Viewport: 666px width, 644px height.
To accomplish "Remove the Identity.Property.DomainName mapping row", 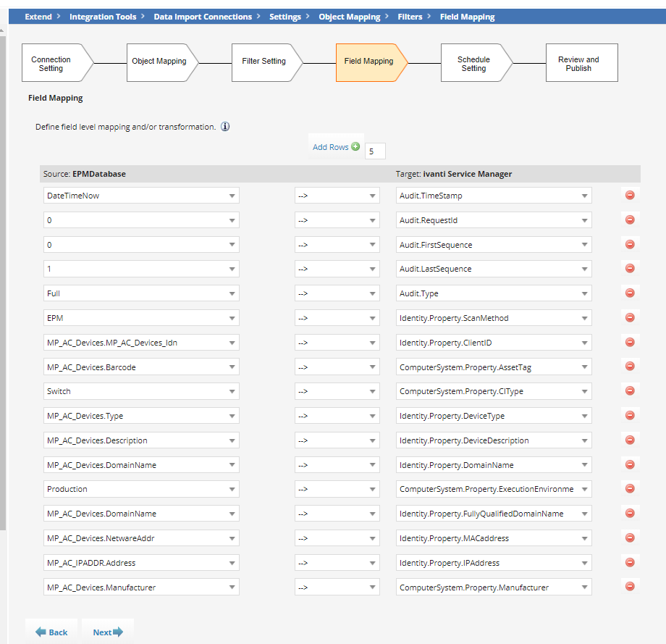I will (x=629, y=464).
